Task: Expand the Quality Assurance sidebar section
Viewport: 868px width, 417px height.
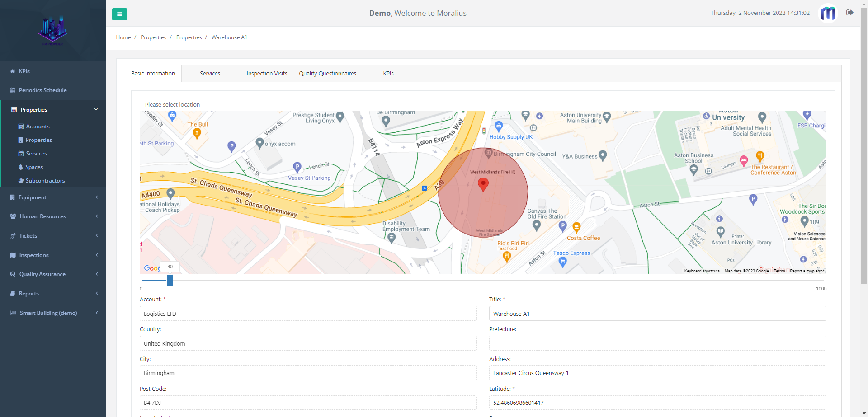Action: point(97,274)
